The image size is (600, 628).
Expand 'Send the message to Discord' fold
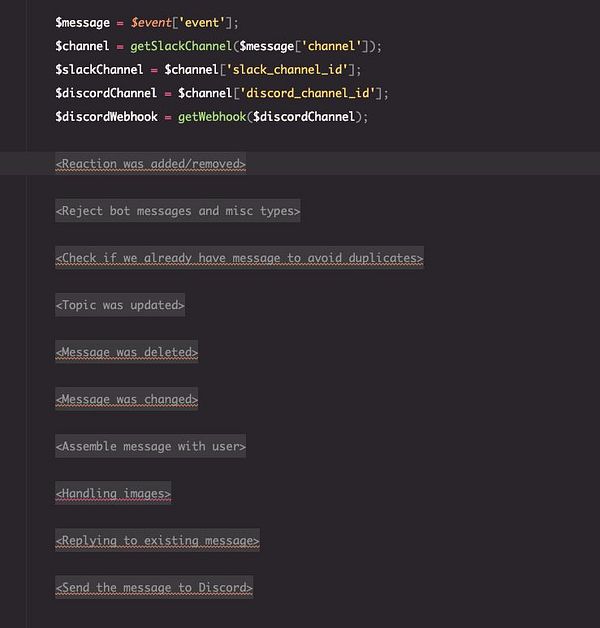154,587
